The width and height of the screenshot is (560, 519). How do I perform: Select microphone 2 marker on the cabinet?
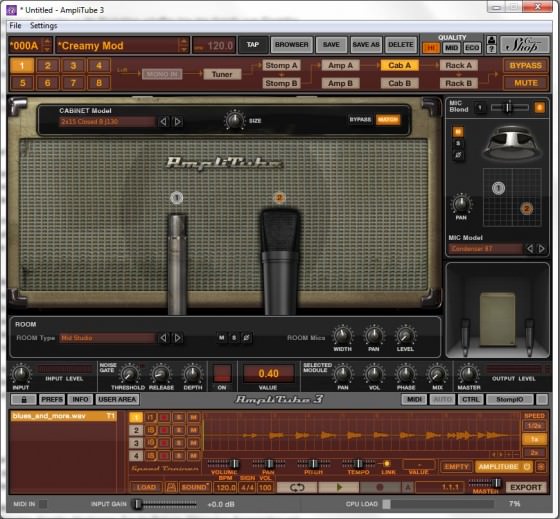click(279, 198)
